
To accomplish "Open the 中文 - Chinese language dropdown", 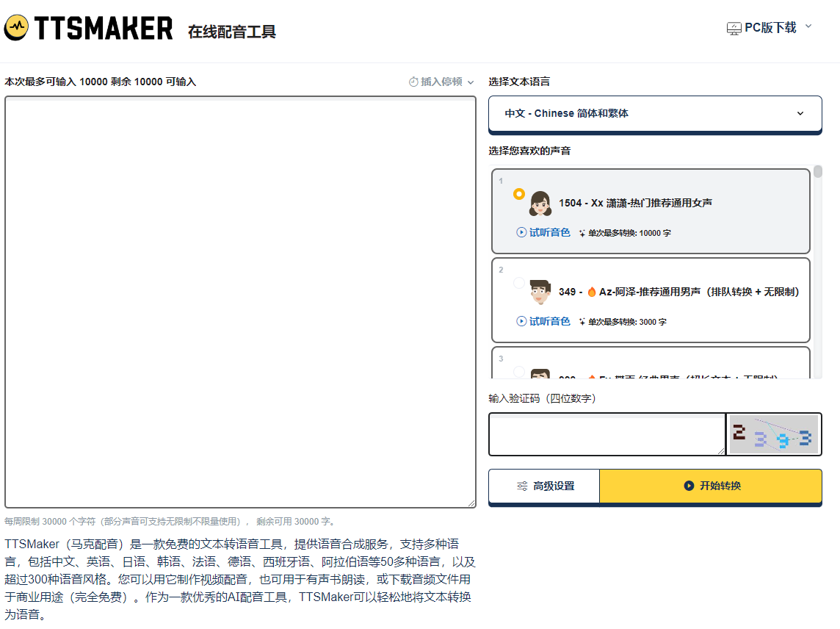I will (x=655, y=113).
